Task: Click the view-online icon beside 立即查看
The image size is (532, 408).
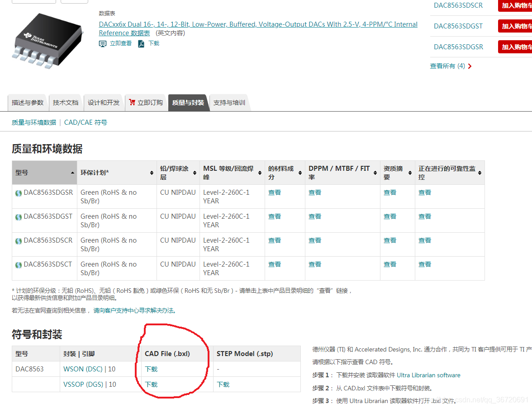Action: click(102, 44)
